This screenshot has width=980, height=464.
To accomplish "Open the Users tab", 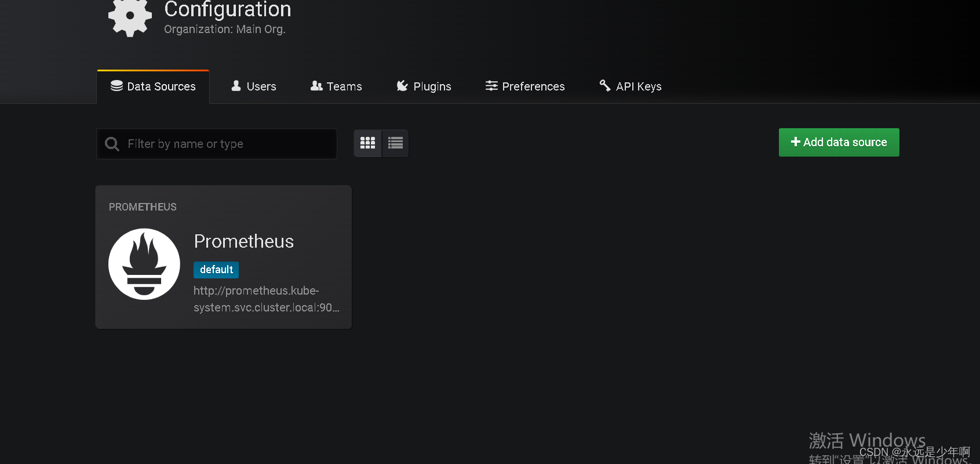I will pyautogui.click(x=254, y=86).
